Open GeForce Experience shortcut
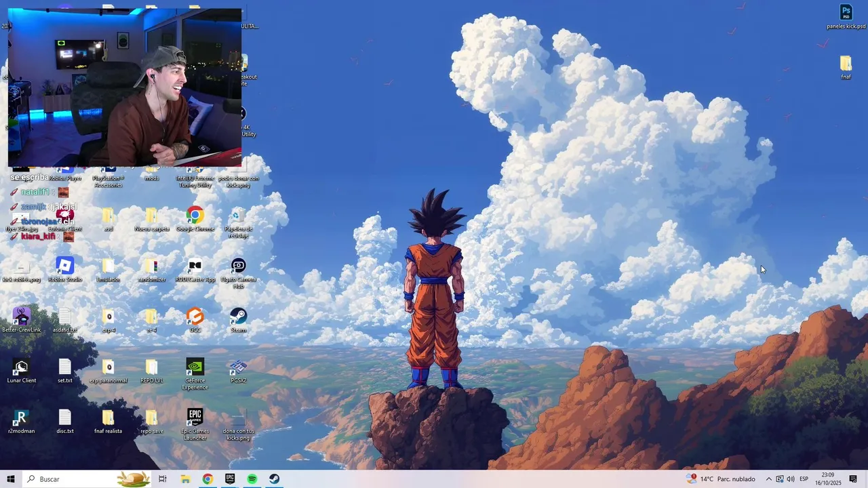Image resolution: width=868 pixels, height=488 pixels. [195, 374]
